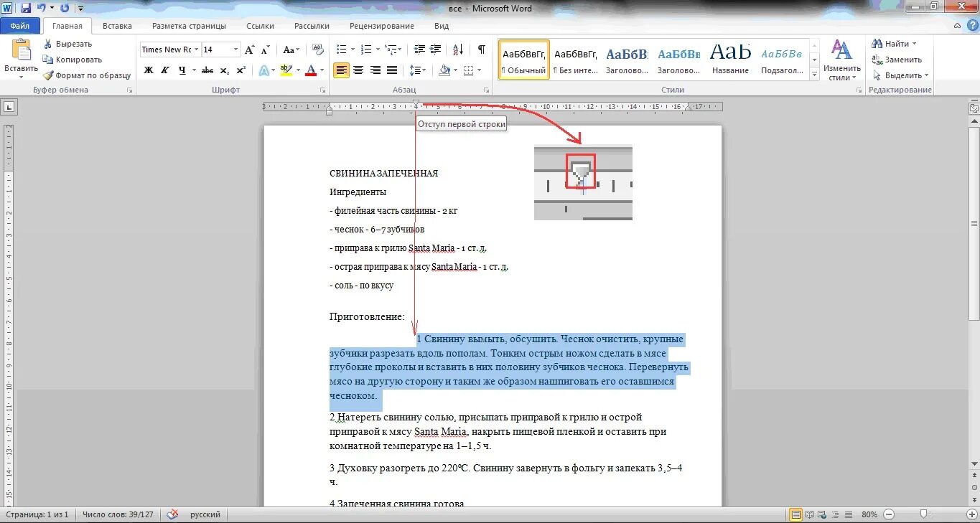Screen dimensions: 980x523
Task: Open the Change Case (Aa) menu
Action: pyautogui.click(x=291, y=50)
